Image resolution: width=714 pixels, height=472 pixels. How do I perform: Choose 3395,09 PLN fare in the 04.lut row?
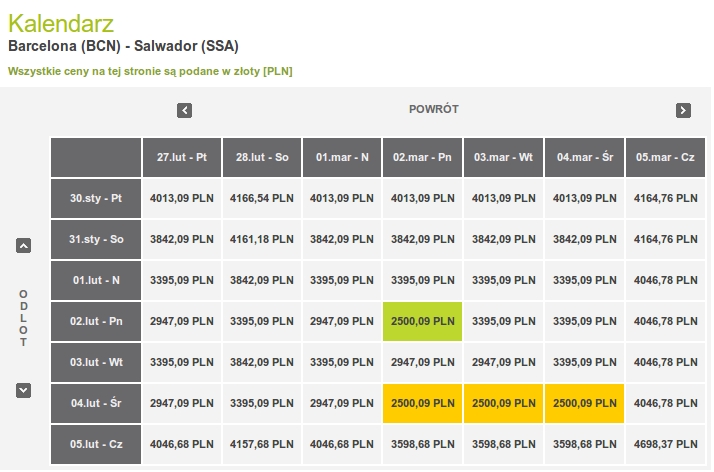(x=262, y=403)
